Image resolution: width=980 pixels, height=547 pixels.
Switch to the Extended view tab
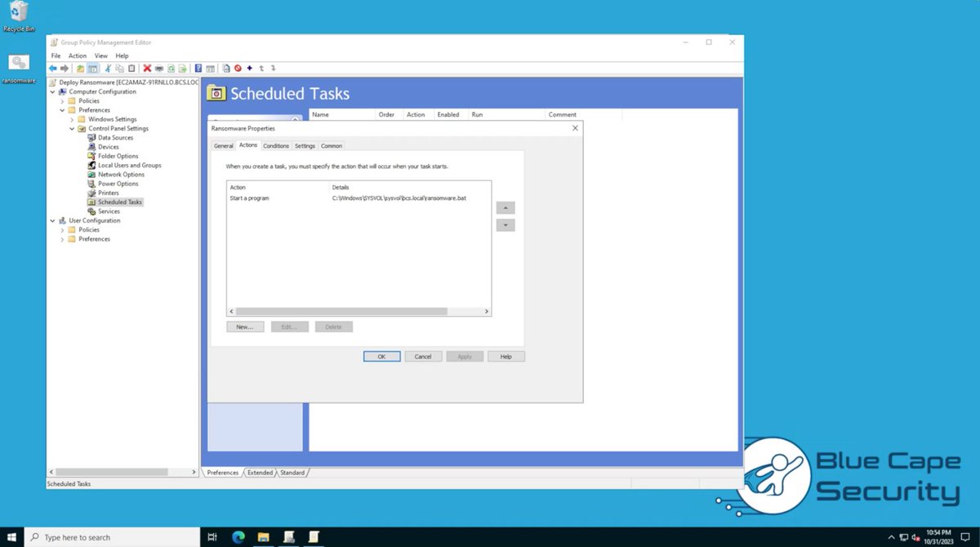260,473
